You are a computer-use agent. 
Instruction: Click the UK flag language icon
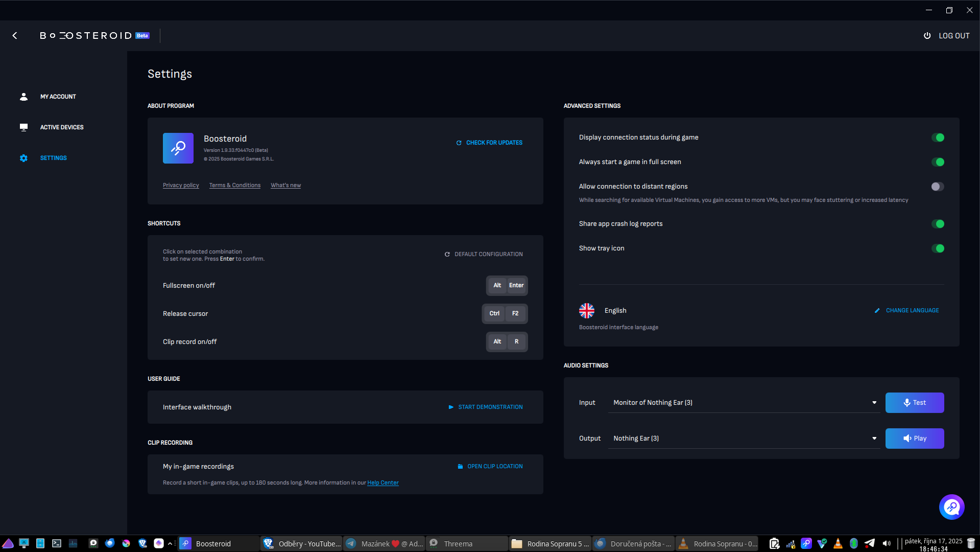pyautogui.click(x=587, y=311)
